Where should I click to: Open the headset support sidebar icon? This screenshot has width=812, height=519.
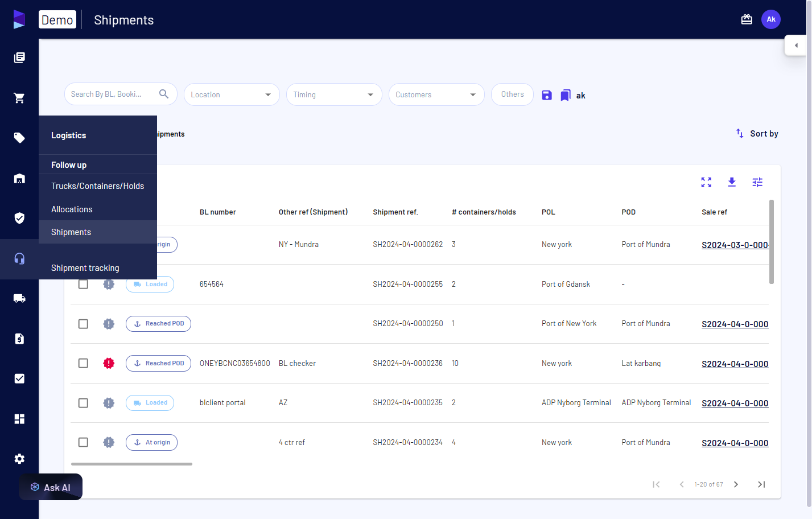[x=19, y=258]
